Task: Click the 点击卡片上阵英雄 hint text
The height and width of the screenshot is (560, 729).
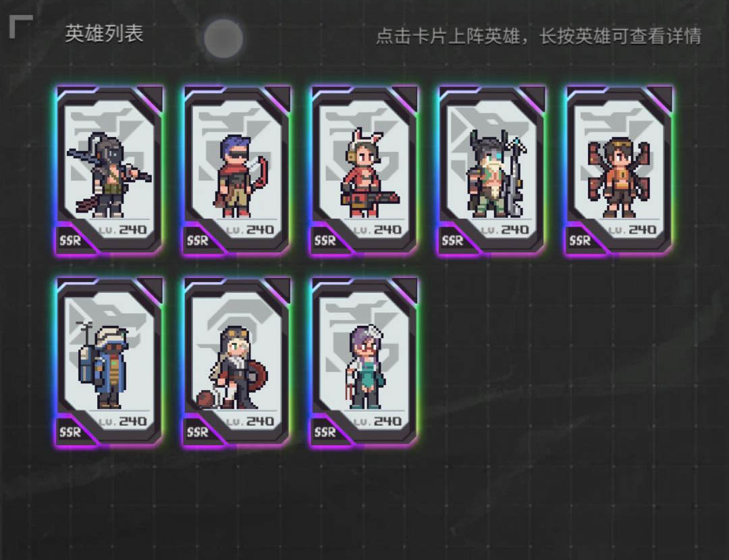Action: coord(450,36)
